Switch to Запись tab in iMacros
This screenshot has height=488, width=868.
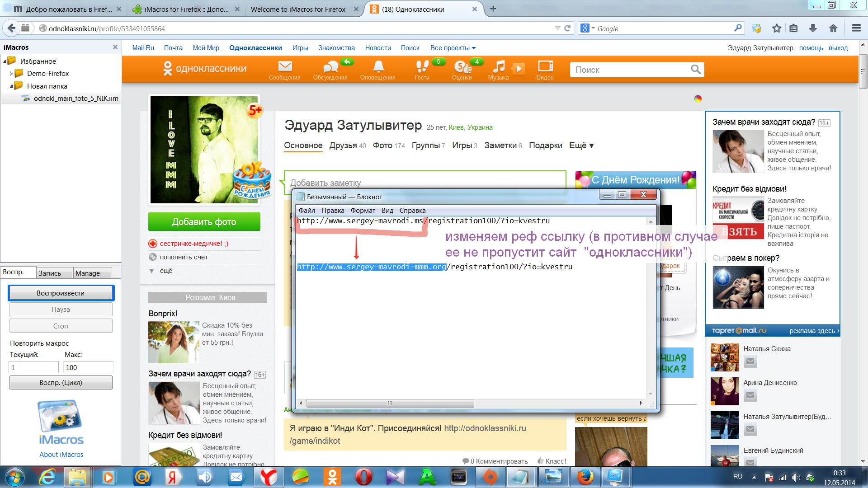(54, 273)
